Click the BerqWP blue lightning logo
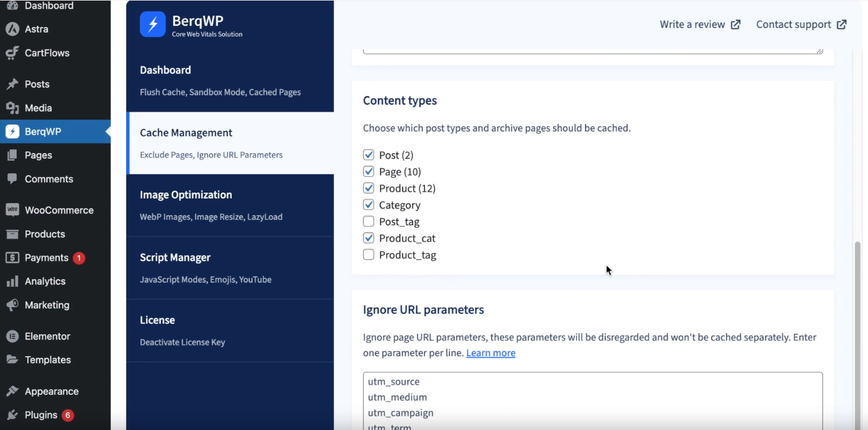868x430 pixels. tap(153, 24)
